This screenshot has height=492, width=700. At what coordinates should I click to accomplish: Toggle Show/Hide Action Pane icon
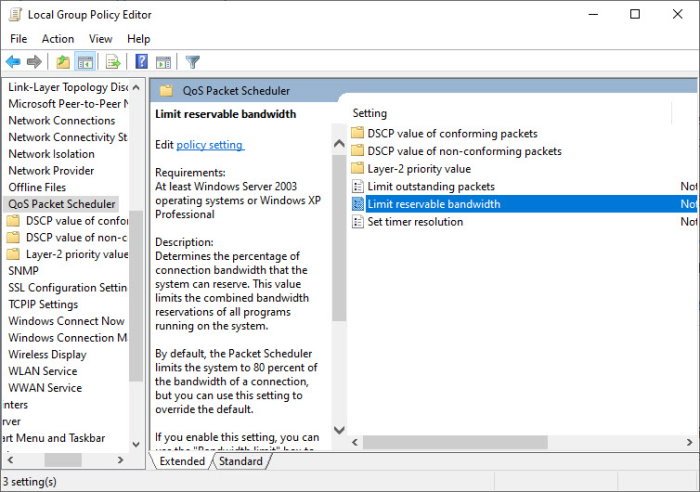point(162,62)
